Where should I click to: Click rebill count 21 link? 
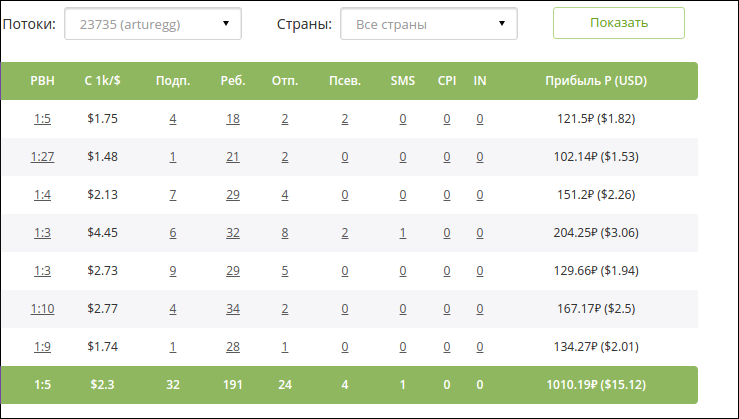coord(233,156)
